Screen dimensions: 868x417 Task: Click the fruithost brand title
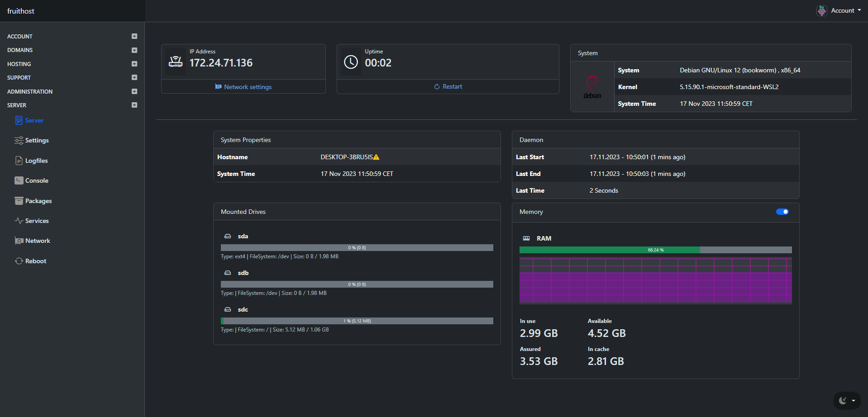coord(21,11)
